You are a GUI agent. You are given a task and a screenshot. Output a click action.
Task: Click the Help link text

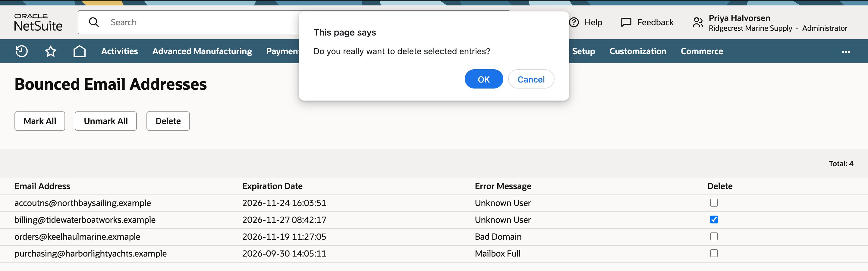click(x=593, y=22)
